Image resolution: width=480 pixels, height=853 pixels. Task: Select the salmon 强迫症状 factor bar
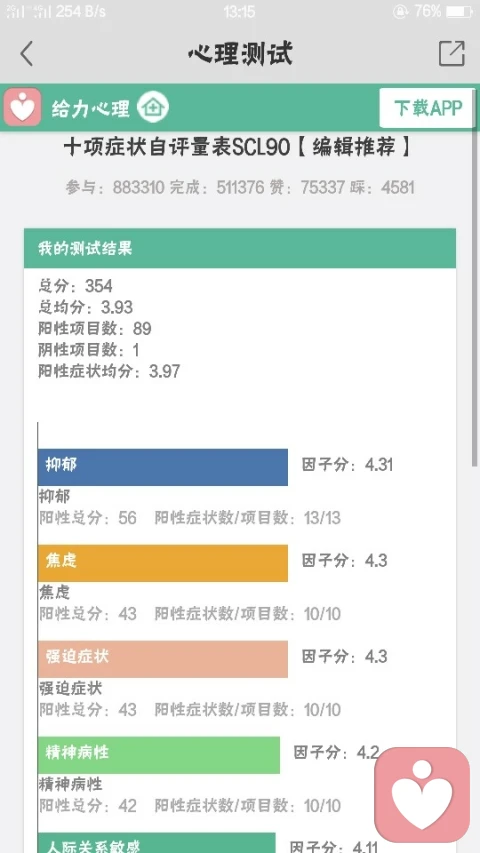[x=163, y=659]
